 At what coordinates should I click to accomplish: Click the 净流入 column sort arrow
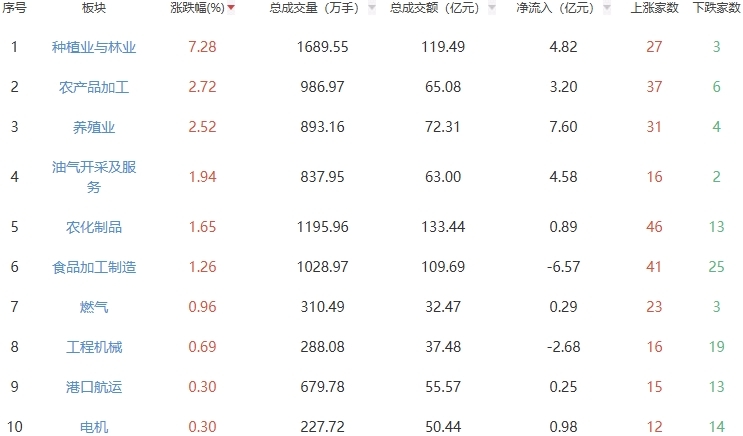pyautogui.click(x=607, y=8)
